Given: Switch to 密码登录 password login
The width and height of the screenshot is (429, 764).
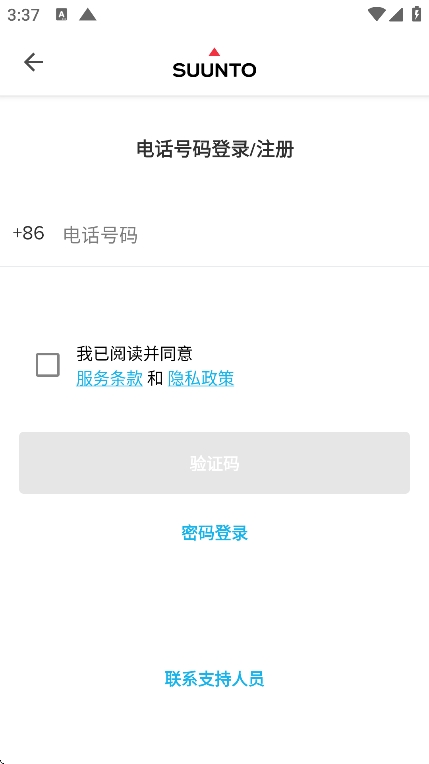Looking at the screenshot, I should [214, 533].
